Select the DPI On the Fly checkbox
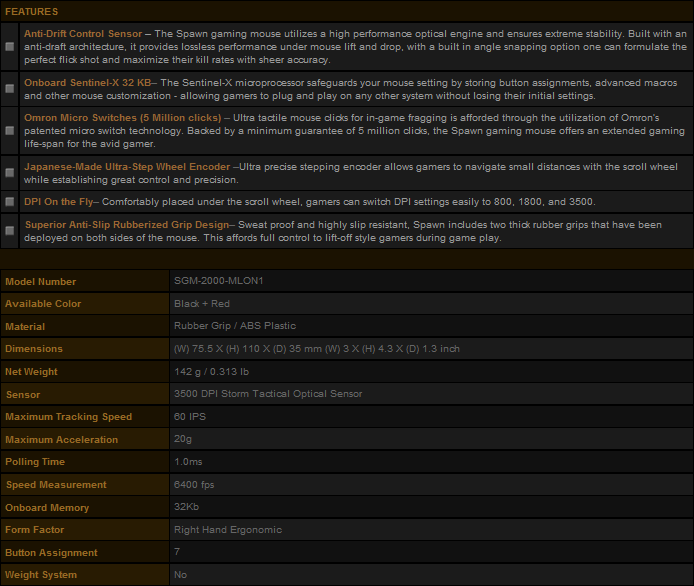Image resolution: width=694 pixels, height=586 pixels. (10, 201)
